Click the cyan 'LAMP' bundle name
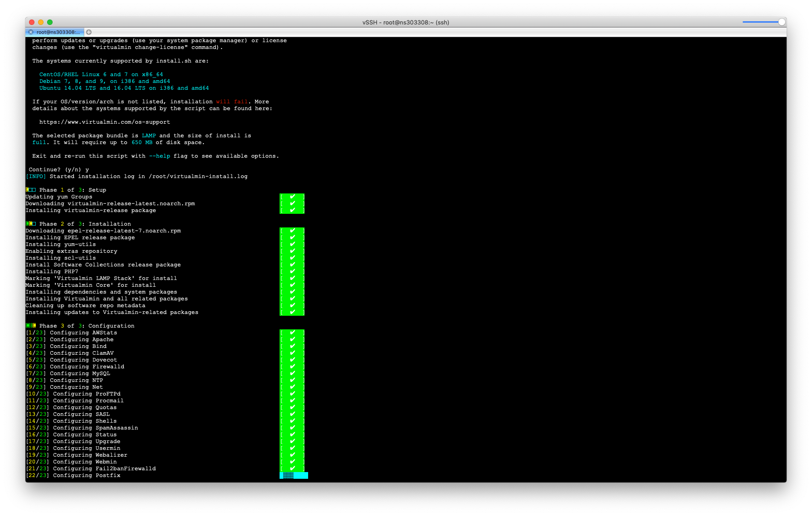 coord(149,135)
